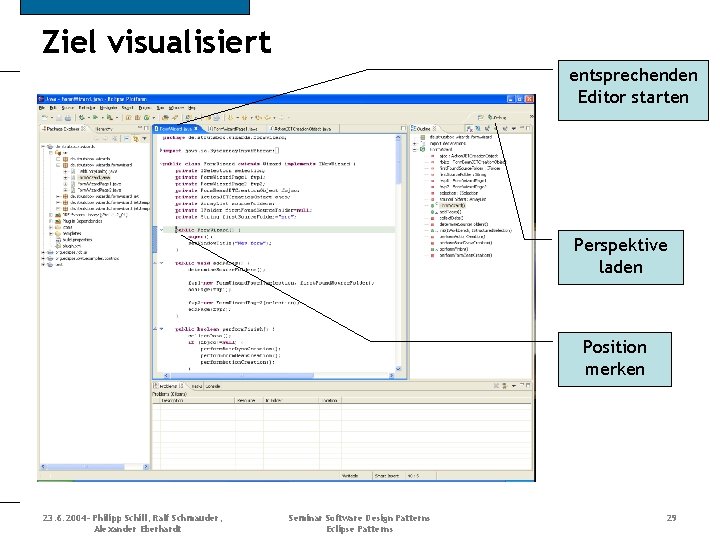
Task: Fold the FormWizard() constructor in editor
Action: point(162,229)
